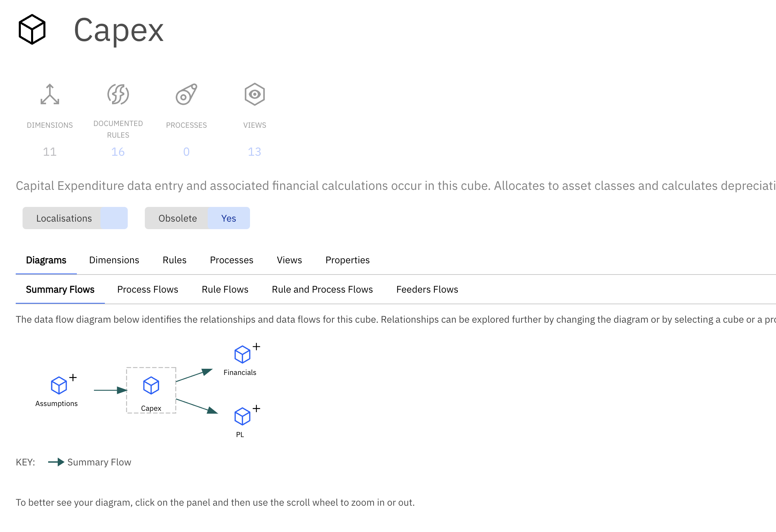Click the 16 documented rules count link
The height and width of the screenshot is (532, 776).
point(118,152)
